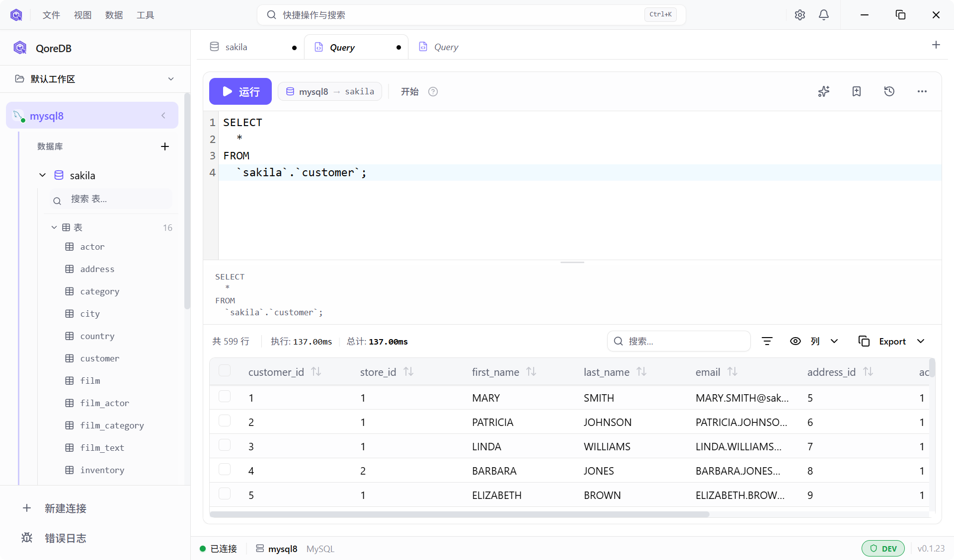
Task: Open query history clock icon
Action: tap(889, 91)
